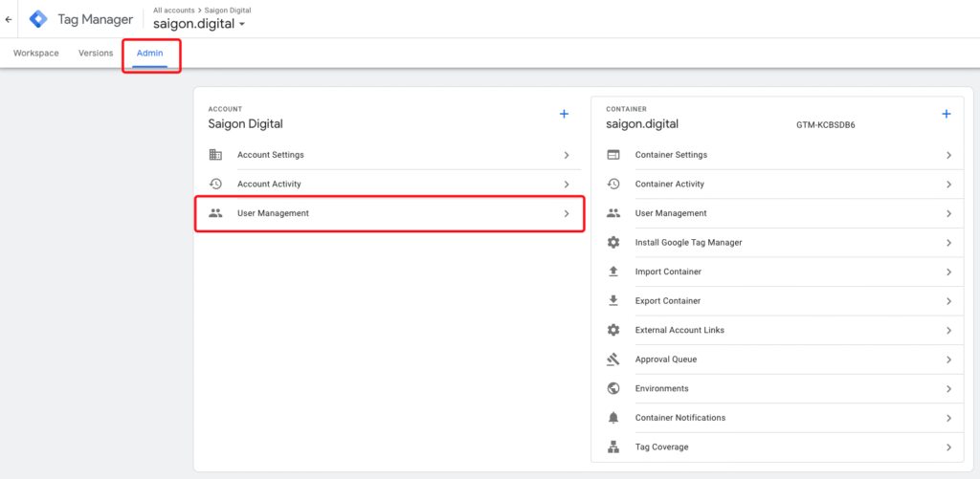980x479 pixels.
Task: Expand External Account Links chevron
Action: [x=948, y=331]
